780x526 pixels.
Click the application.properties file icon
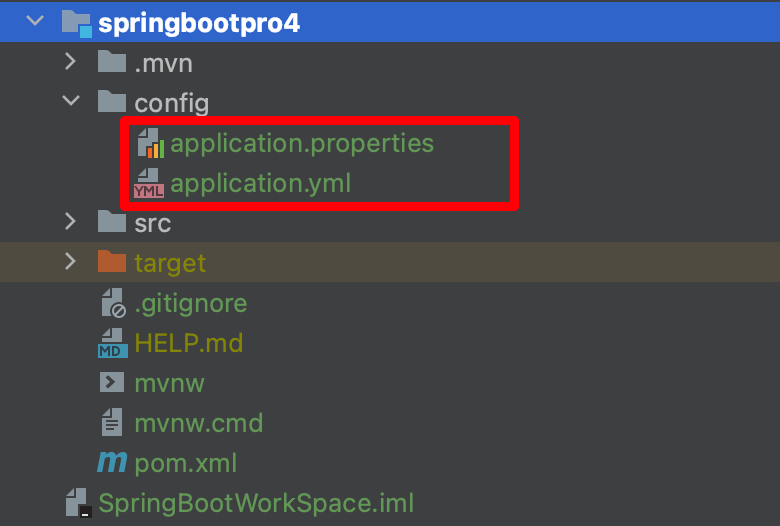pyautogui.click(x=151, y=143)
